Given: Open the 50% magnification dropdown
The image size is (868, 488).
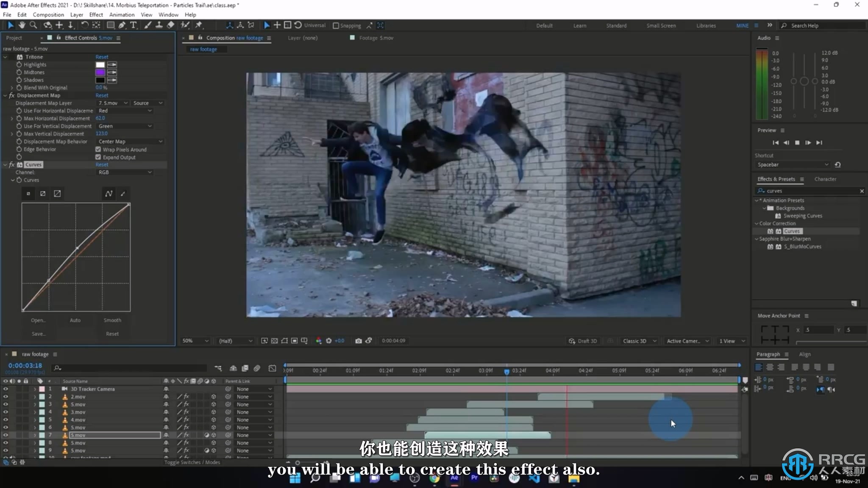Looking at the screenshot, I should tap(195, 341).
